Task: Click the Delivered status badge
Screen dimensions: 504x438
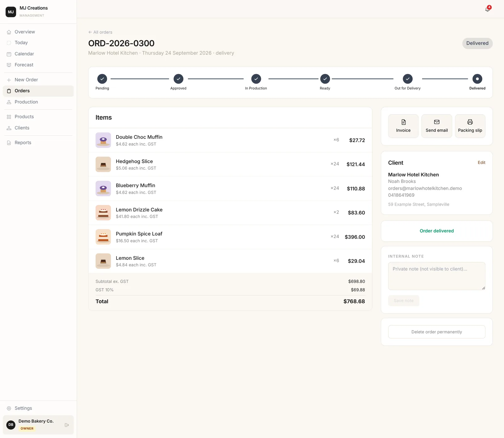Action: 477,43
